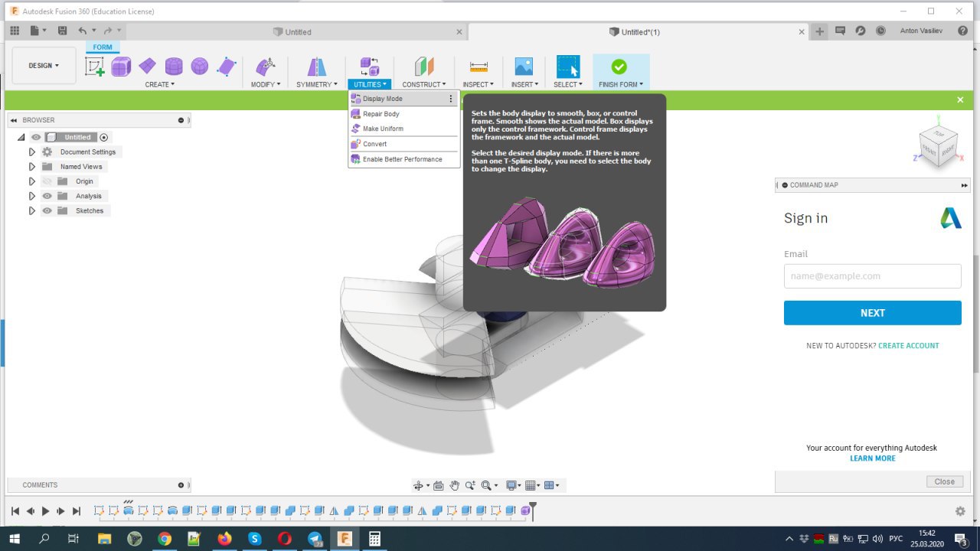Jump to the timeline beginning

15,511
